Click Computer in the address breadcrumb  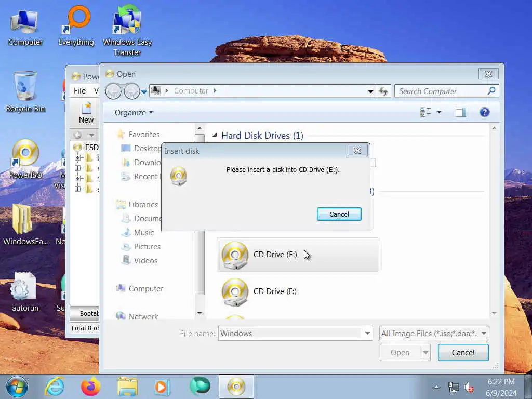[x=191, y=91]
